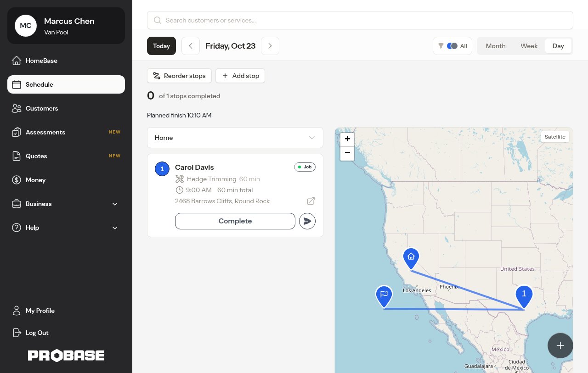Click the Friday, Oct 23 date label
588x373 pixels.
click(230, 46)
